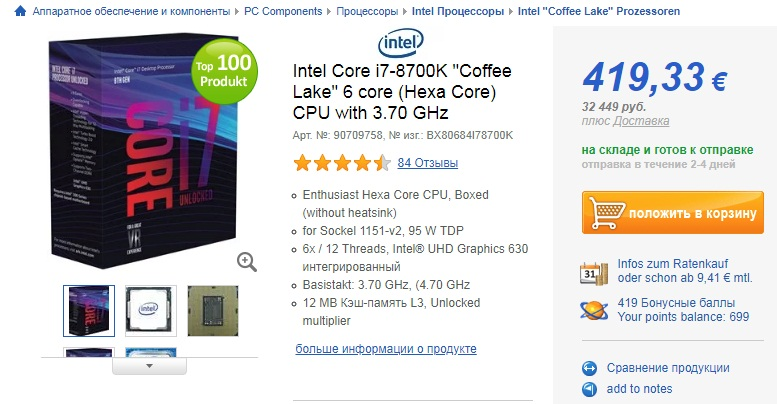Image resolution: width=777 pixels, height=404 pixels.
Task: Click the calendar installment purchase icon
Action: 594,274
